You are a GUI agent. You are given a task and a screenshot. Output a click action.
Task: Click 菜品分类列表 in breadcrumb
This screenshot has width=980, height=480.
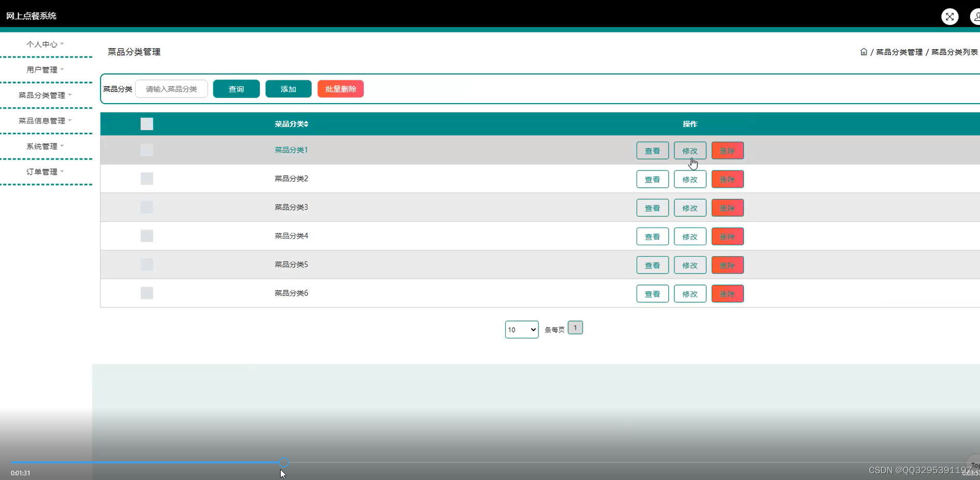pyautogui.click(x=954, y=52)
